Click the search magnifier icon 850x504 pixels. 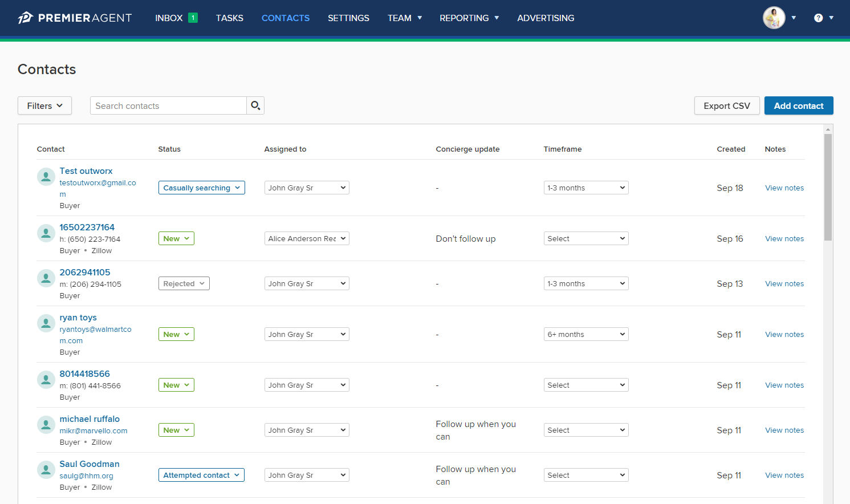tap(255, 105)
